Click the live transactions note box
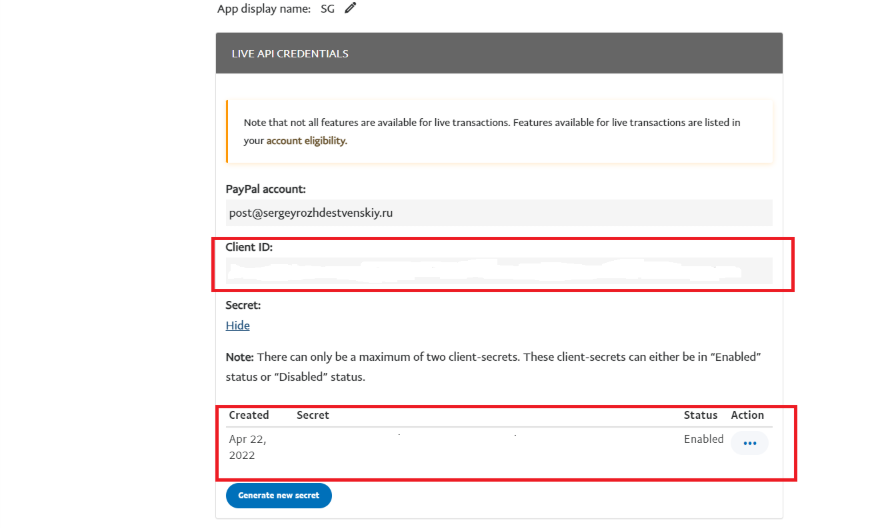The image size is (891, 528). pos(498,131)
